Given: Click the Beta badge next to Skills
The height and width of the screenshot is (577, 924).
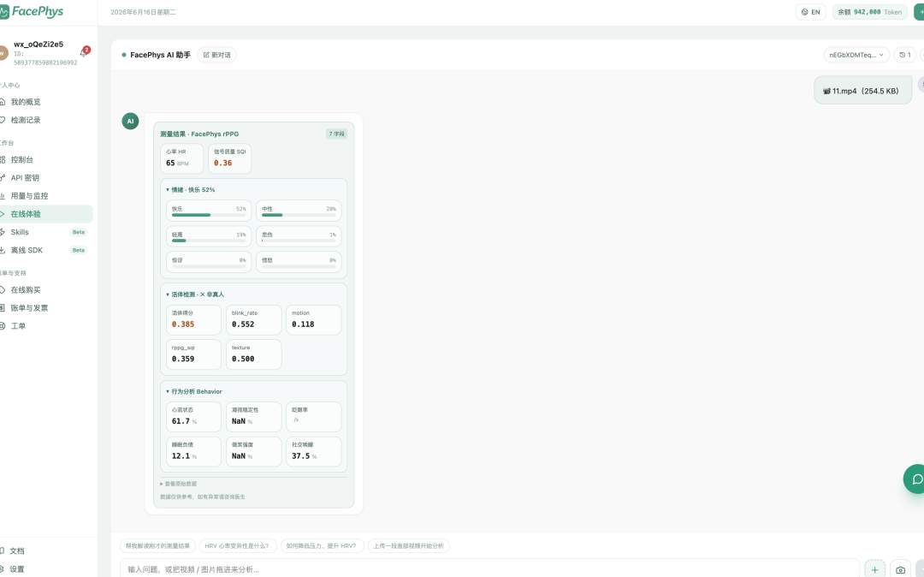Looking at the screenshot, I should (x=79, y=232).
